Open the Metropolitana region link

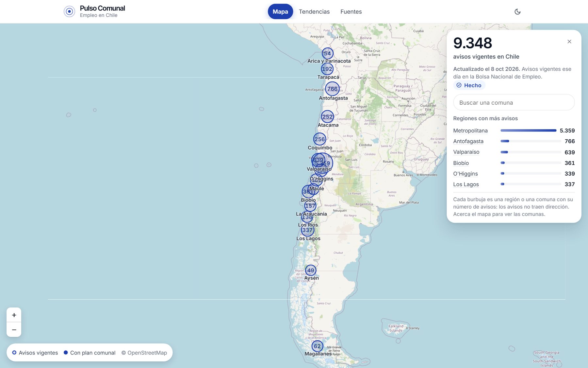470,131
